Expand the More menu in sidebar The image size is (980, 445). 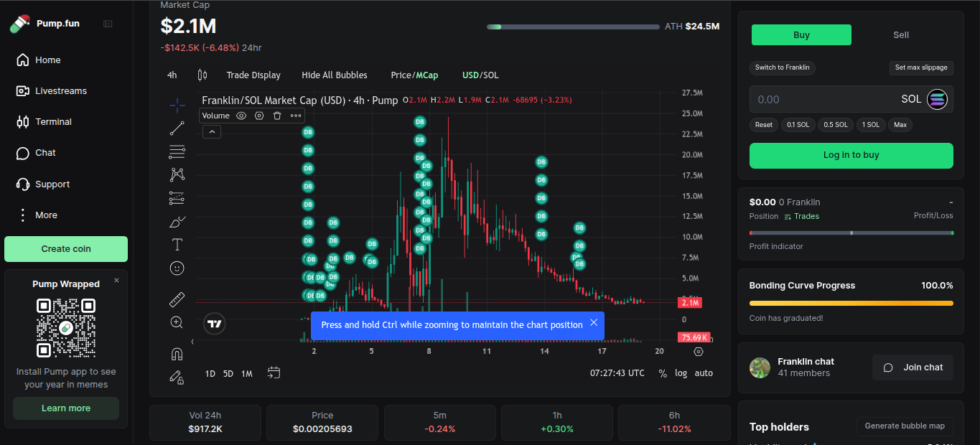pos(46,215)
